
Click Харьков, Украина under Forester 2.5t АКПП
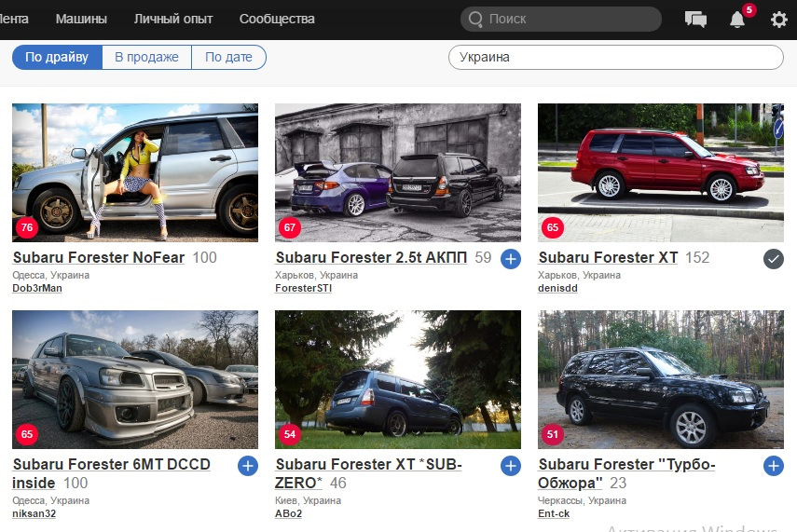(316, 275)
